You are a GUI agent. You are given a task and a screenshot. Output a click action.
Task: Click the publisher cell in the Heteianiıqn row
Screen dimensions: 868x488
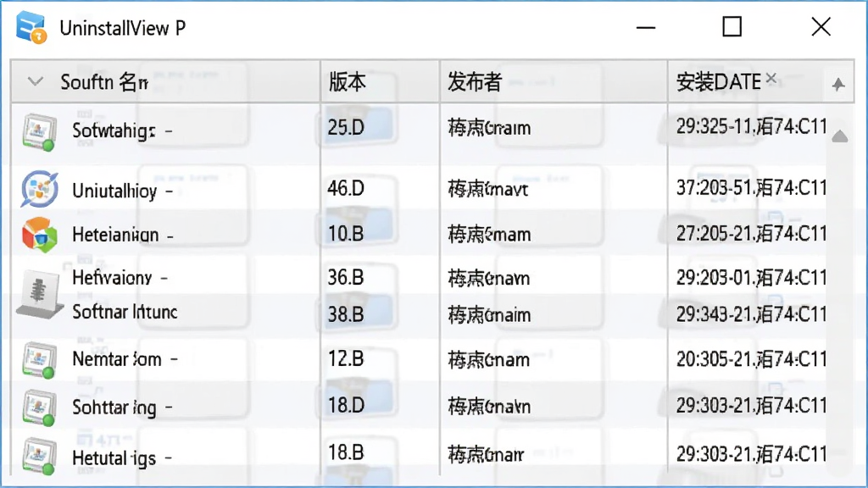tap(489, 235)
